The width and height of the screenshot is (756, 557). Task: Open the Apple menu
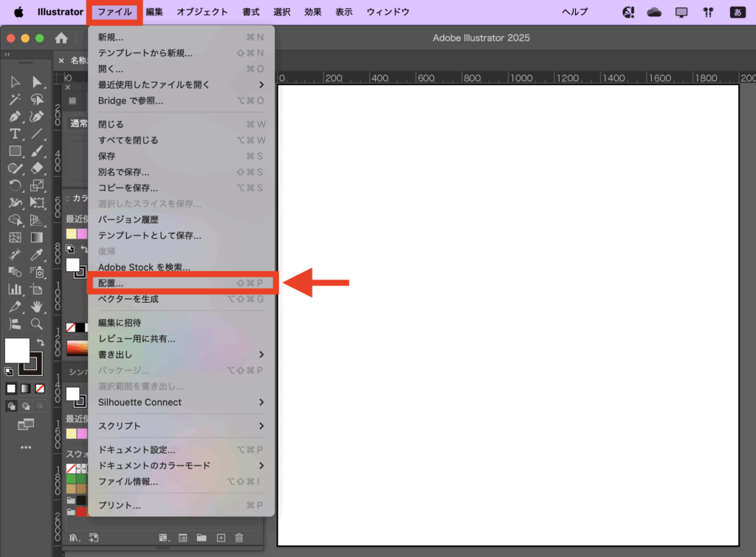pos(18,12)
